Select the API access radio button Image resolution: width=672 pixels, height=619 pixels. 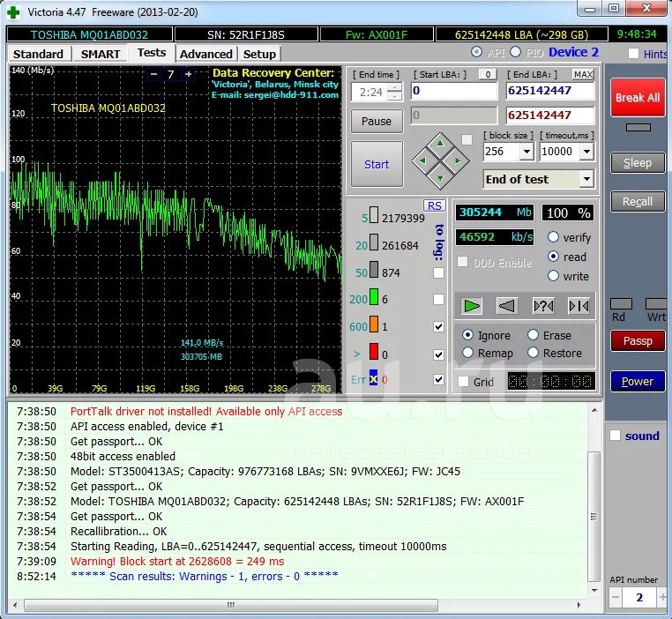tap(476, 52)
